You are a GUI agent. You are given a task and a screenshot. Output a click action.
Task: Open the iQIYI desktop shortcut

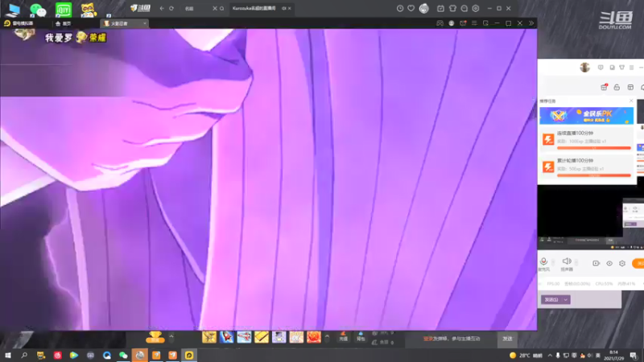(x=64, y=10)
